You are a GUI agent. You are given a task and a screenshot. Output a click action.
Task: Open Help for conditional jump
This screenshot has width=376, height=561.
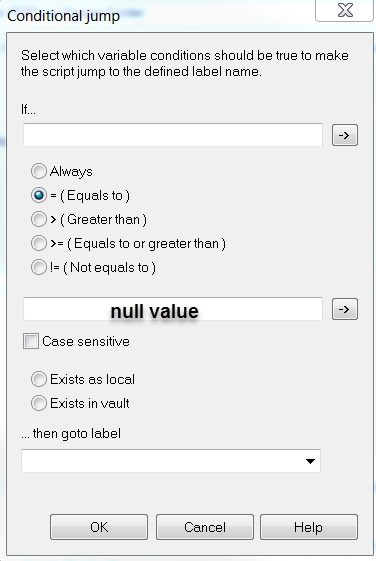click(308, 527)
